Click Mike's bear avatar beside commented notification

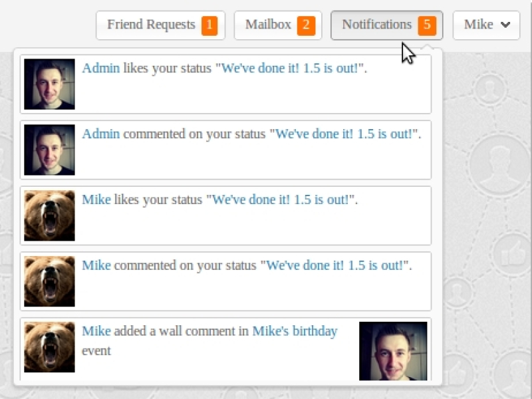[49, 281]
